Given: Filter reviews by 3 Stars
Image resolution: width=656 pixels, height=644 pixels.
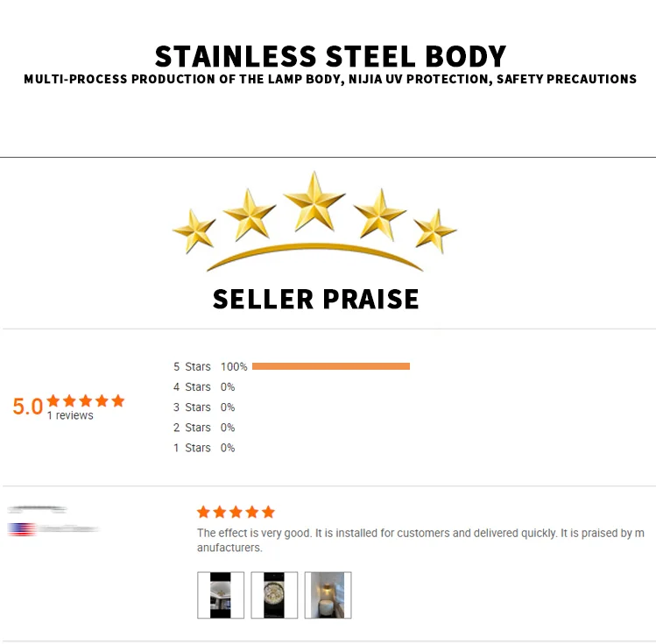Looking at the screenshot, I should [192, 407].
